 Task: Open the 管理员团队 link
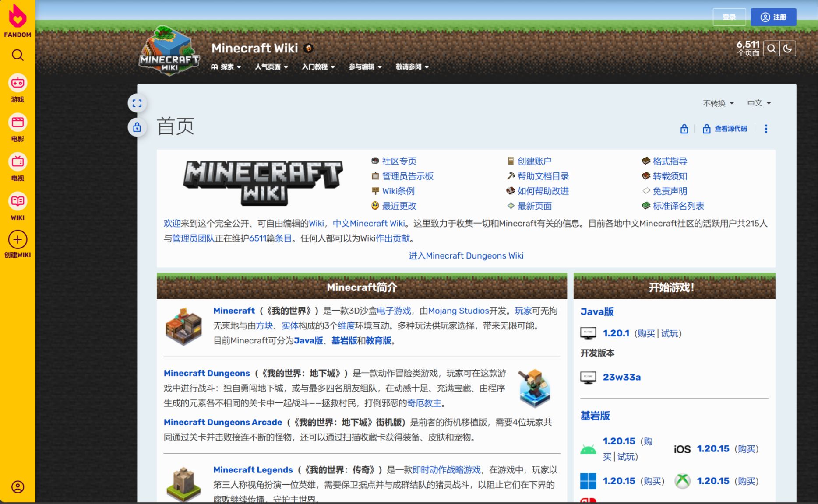click(x=193, y=238)
